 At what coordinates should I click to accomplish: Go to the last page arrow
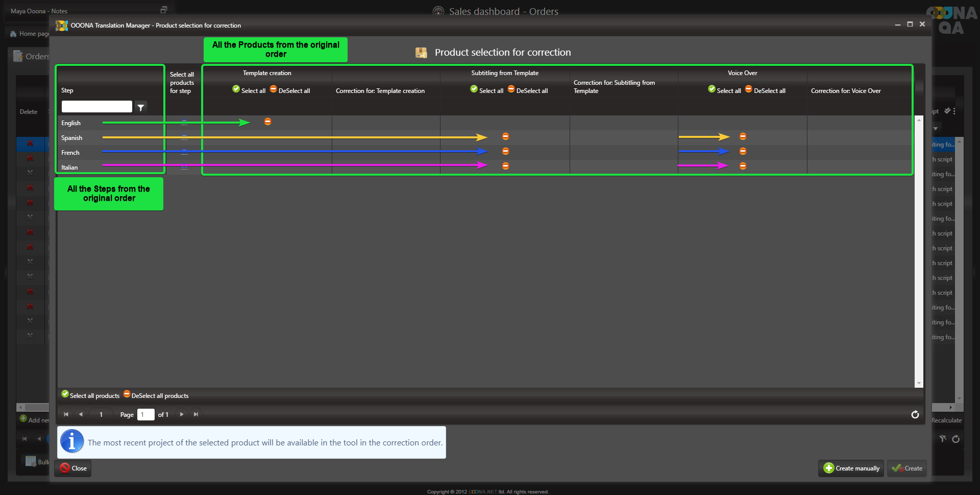(x=196, y=414)
